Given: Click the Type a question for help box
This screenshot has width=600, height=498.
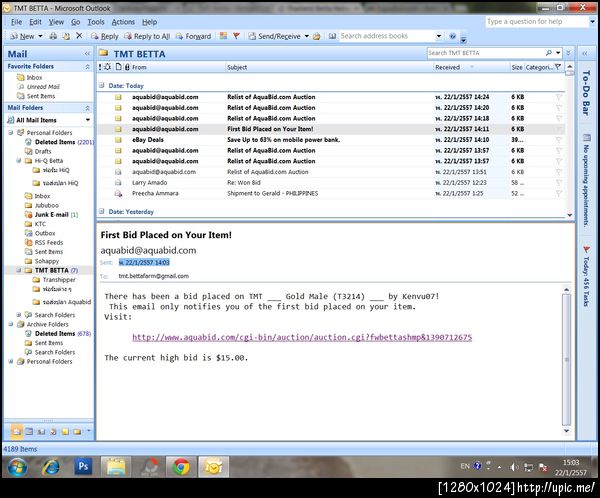Looking at the screenshot, I should click(x=536, y=21).
